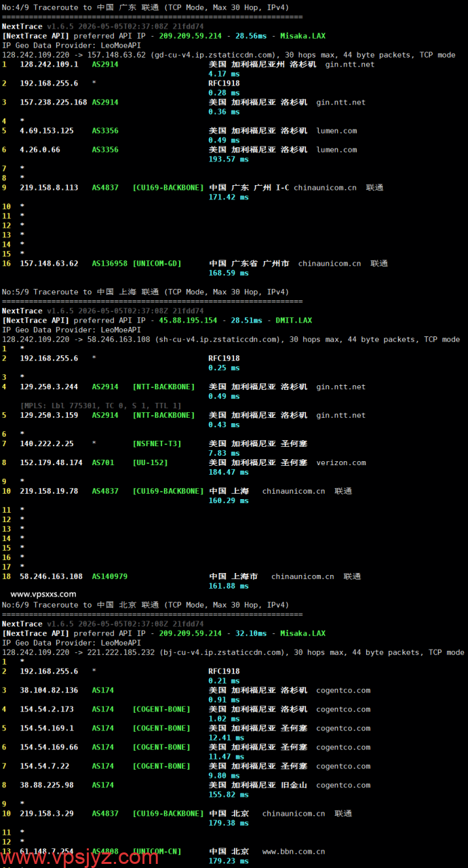Image resolution: width=468 pixels, height=868 pixels.
Task: Click the verizon.com domain
Action: [341, 463]
